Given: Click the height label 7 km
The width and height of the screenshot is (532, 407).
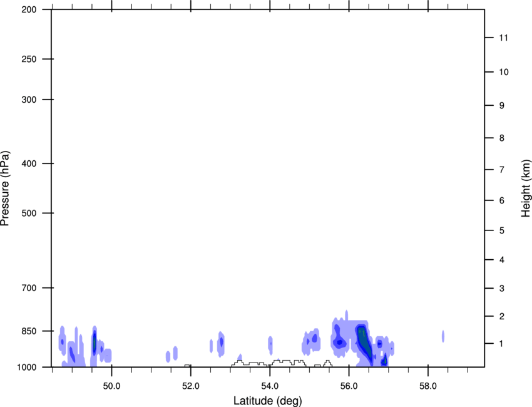Looking at the screenshot, I should [502, 170].
